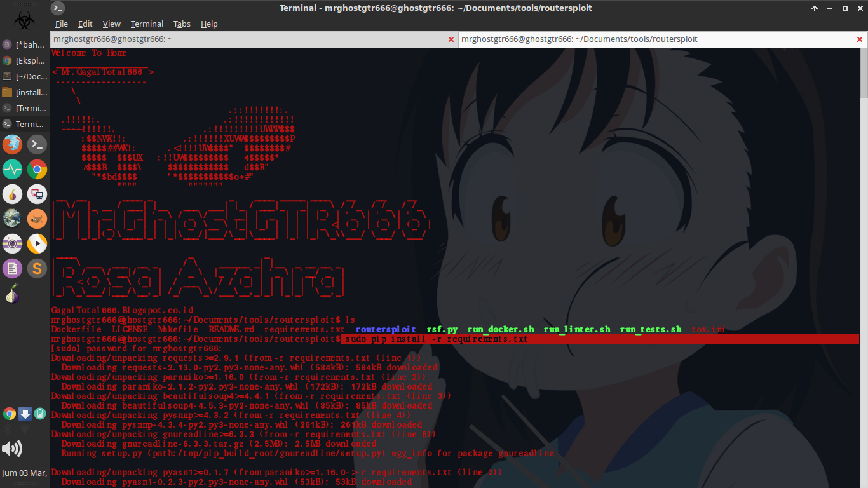Open the Edit menu
Screen dimensions: 868x488
85,24
